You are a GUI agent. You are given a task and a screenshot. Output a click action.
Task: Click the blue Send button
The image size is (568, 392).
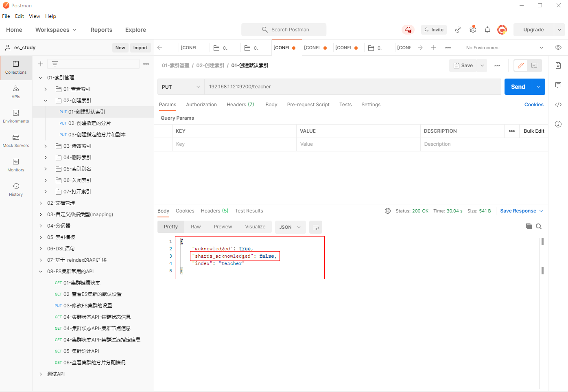pyautogui.click(x=518, y=87)
